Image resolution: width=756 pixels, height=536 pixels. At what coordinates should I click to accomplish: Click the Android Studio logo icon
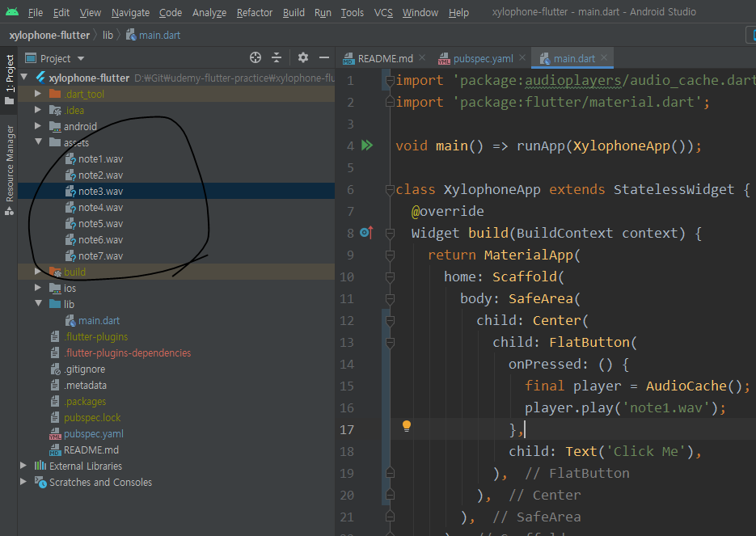[x=12, y=11]
